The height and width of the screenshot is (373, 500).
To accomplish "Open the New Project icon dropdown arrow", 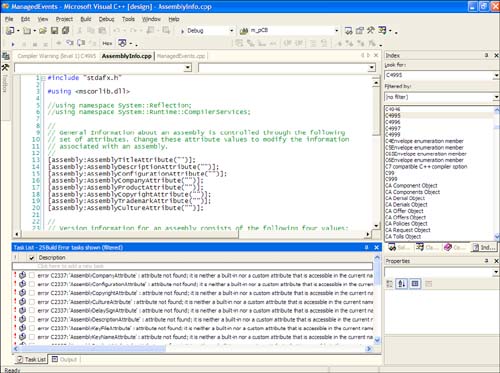I will [18, 31].
